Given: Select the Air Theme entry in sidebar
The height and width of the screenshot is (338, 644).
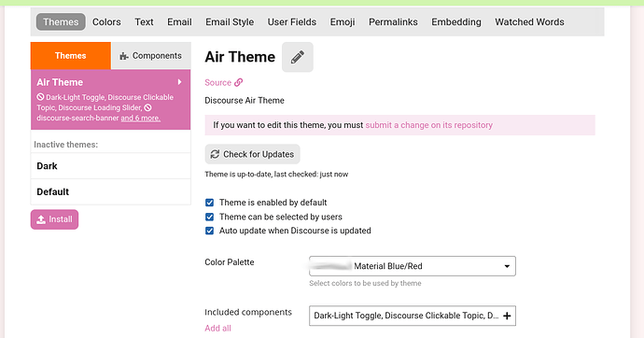Looking at the screenshot, I should pyautogui.click(x=110, y=99).
